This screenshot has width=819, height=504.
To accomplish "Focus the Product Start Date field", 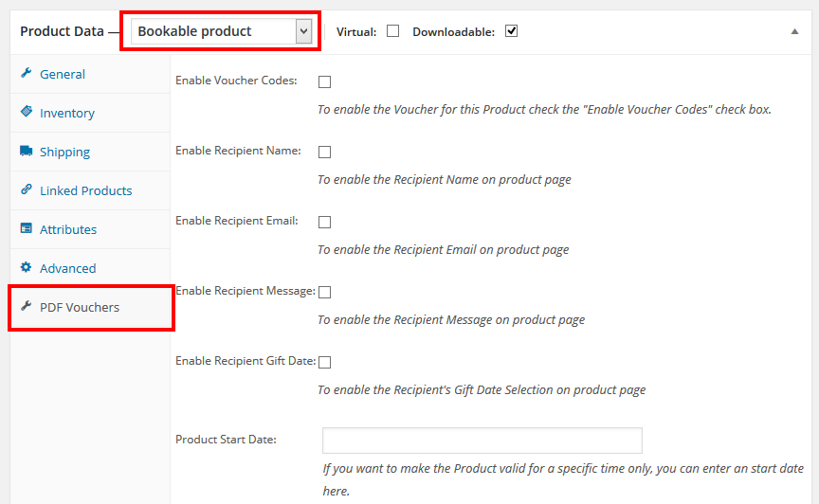I will (482, 441).
